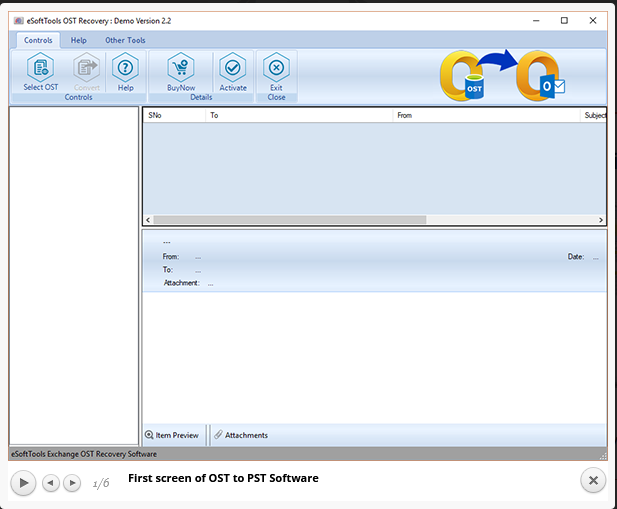
Task: Sort by the From column header
Action: (486, 115)
